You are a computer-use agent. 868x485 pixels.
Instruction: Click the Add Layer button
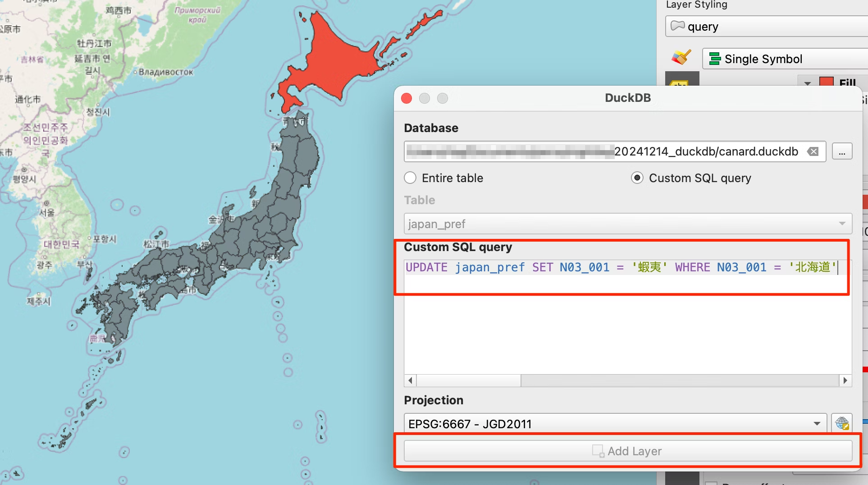coord(628,451)
